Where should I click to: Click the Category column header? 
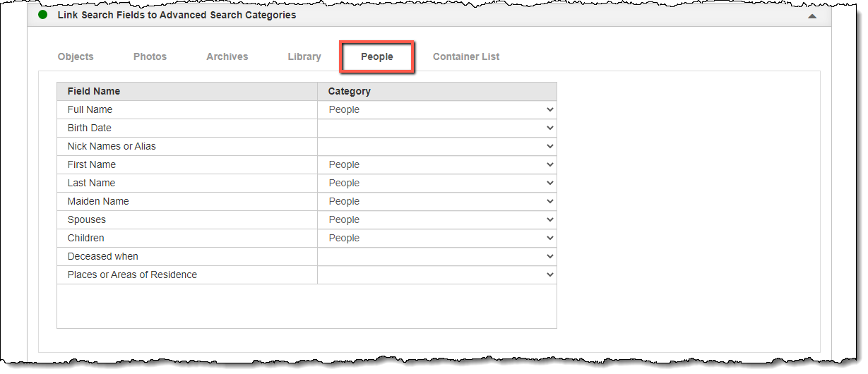pyautogui.click(x=350, y=91)
